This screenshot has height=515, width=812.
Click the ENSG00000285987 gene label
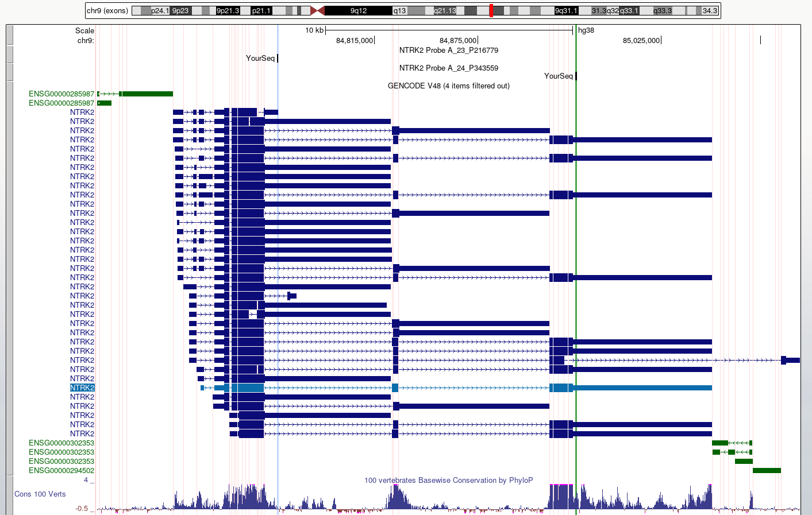point(61,94)
